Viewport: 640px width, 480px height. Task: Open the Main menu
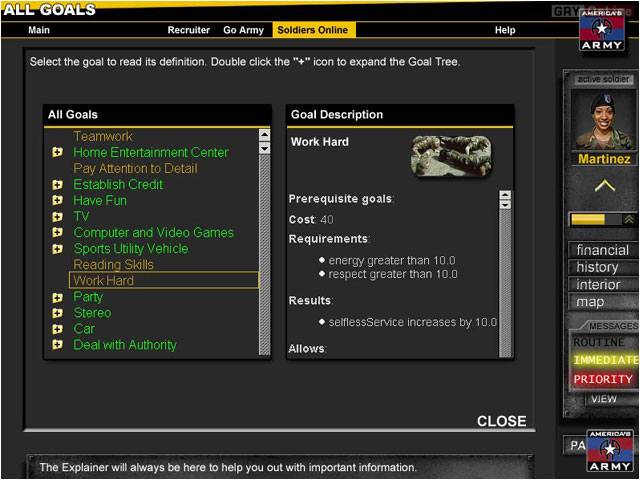tap(39, 30)
